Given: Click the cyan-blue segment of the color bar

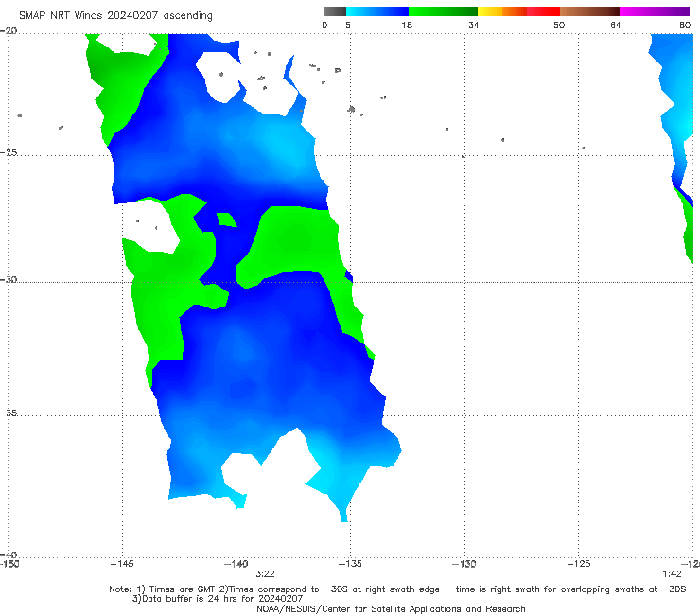Looking at the screenshot, I should 377,11.
